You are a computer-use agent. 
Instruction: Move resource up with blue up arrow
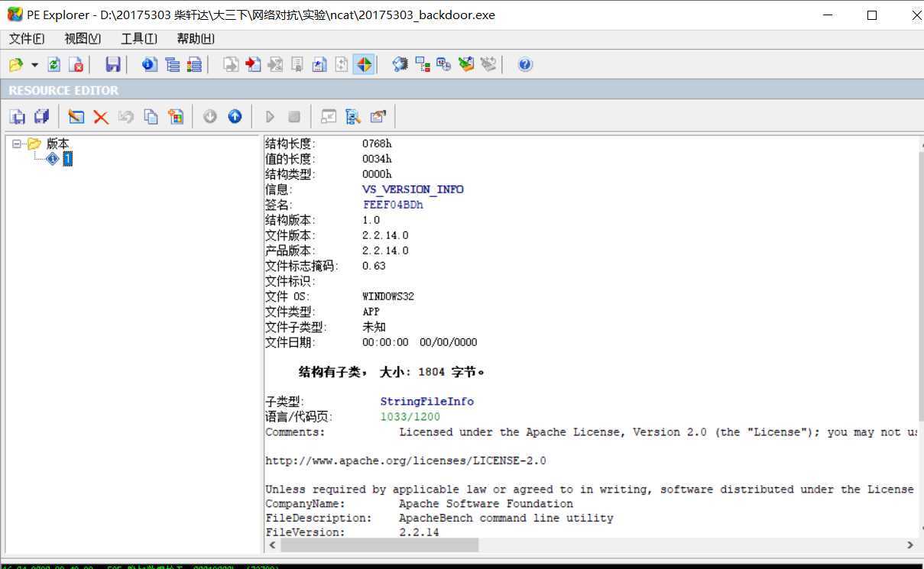[235, 116]
